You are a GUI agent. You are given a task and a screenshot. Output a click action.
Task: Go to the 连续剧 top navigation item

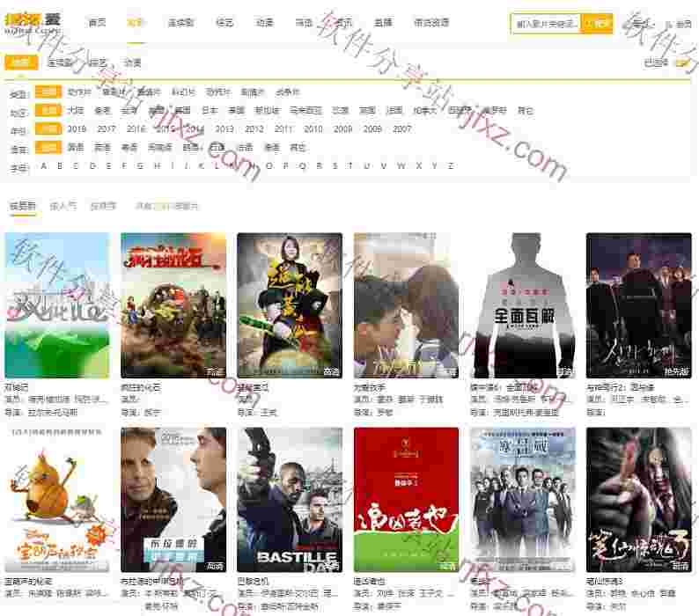[x=180, y=23]
